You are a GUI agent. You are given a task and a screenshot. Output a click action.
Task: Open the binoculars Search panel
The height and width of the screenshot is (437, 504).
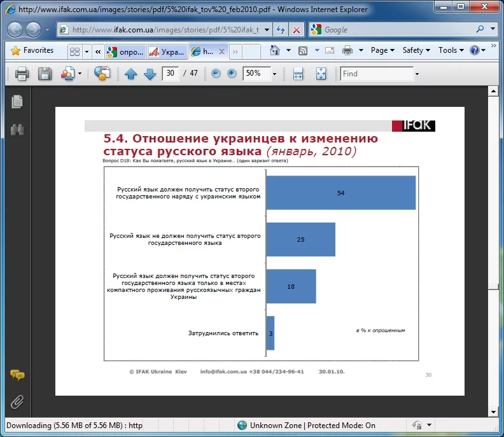point(17,130)
